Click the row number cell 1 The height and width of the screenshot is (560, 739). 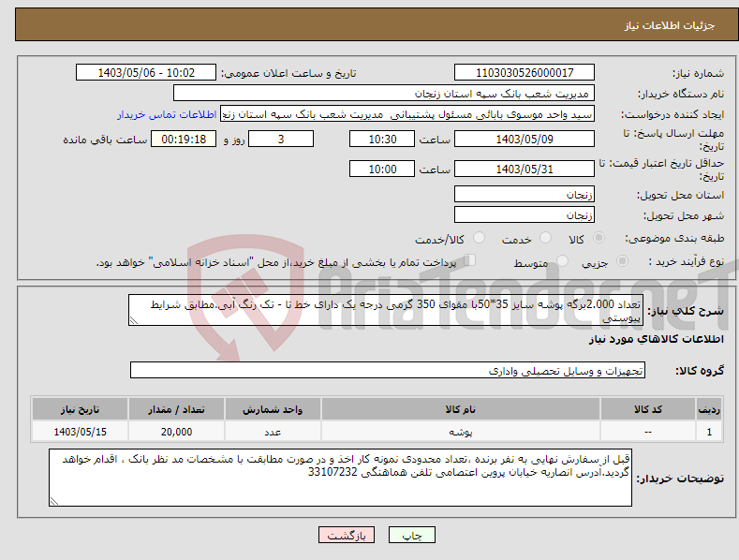coord(709,432)
